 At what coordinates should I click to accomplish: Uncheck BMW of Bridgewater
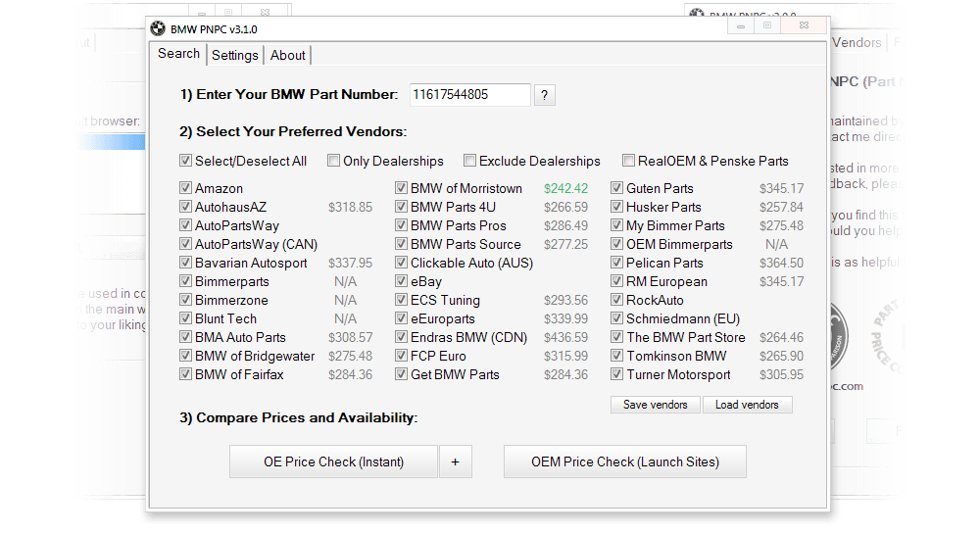click(x=185, y=356)
